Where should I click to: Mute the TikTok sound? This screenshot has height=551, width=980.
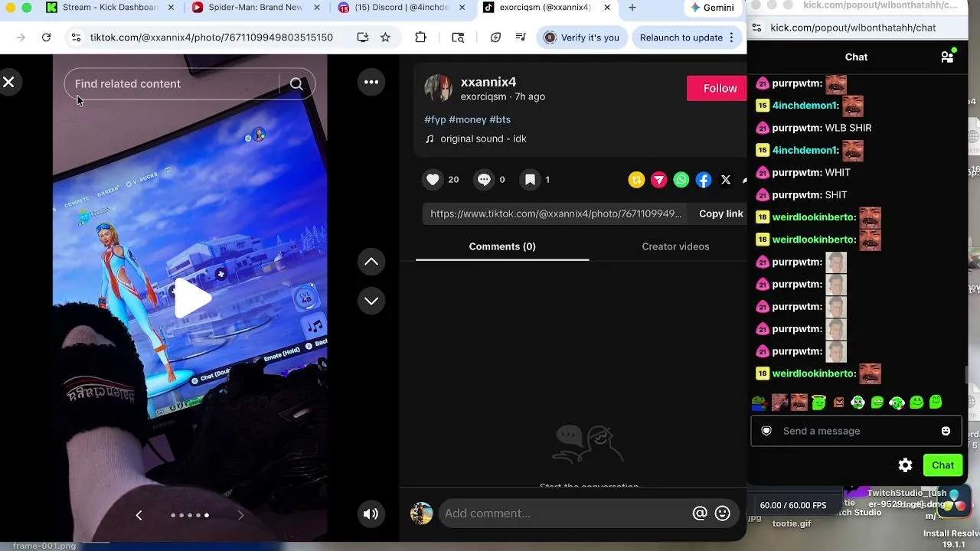[x=371, y=514]
